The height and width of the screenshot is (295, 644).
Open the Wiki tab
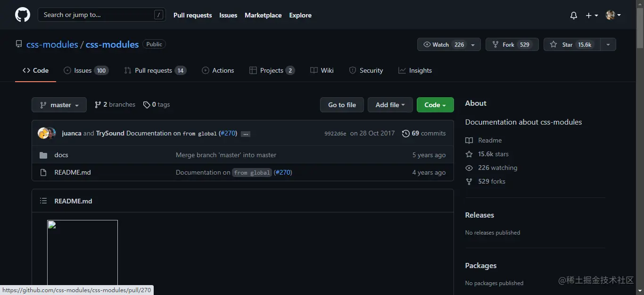tap(322, 70)
